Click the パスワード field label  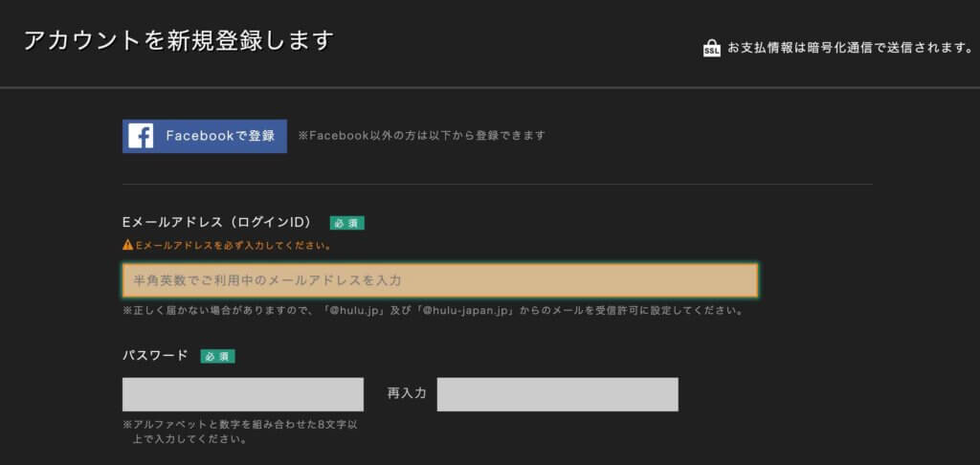pyautogui.click(x=155, y=355)
